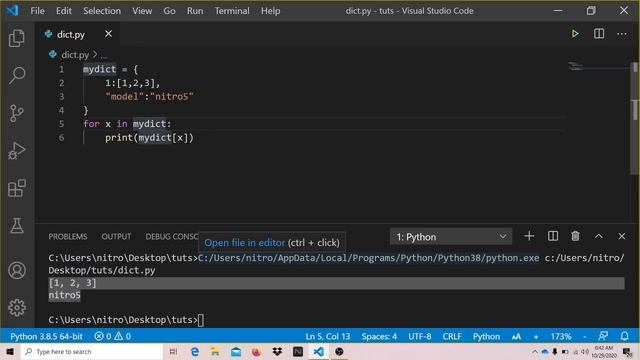Create a new terminal with plus icon

pos(529,236)
